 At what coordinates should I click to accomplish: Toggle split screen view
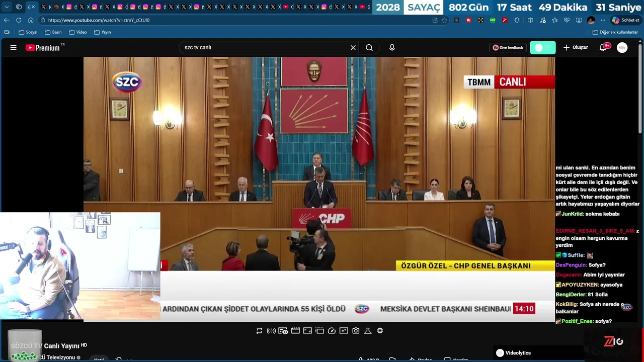point(530,20)
